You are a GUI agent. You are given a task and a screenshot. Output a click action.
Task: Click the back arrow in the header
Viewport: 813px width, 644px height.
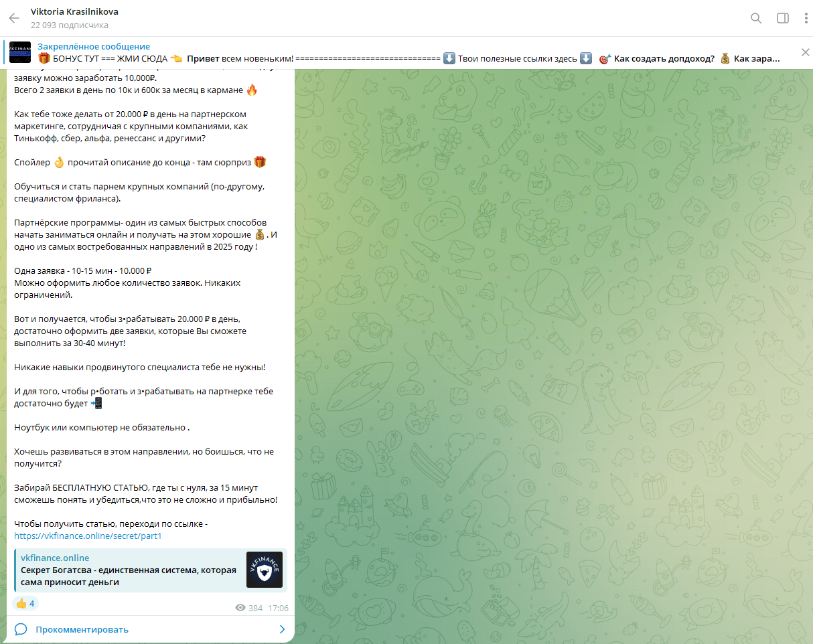pyautogui.click(x=14, y=18)
